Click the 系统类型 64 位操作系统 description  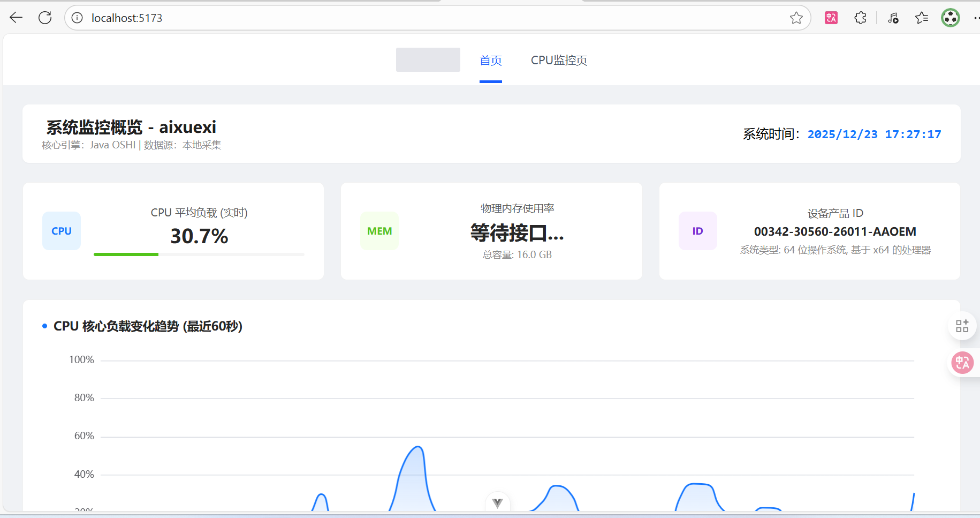point(835,250)
